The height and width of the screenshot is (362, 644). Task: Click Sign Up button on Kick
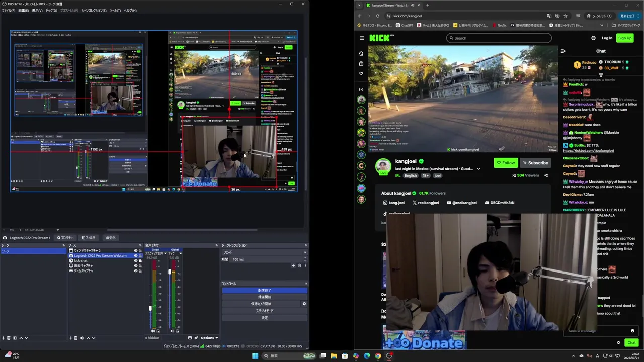click(x=624, y=38)
